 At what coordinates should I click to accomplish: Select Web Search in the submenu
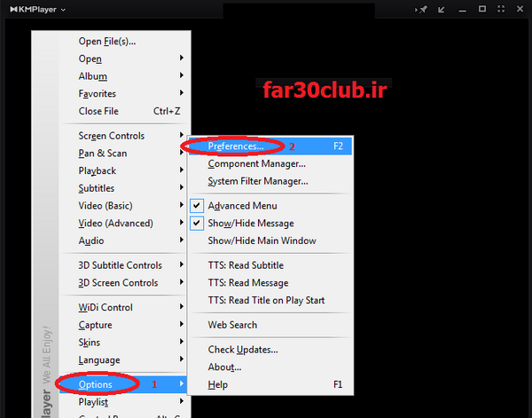pos(270,325)
